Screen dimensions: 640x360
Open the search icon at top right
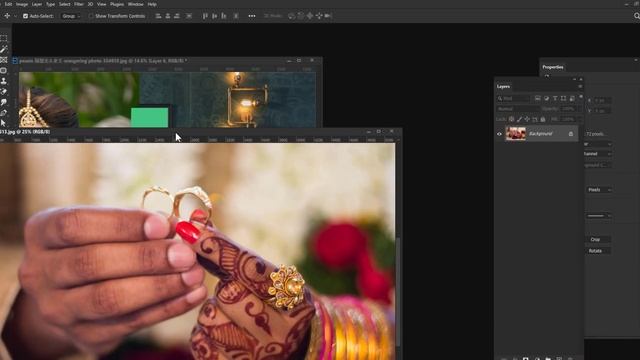pyautogui.click(x=637, y=16)
